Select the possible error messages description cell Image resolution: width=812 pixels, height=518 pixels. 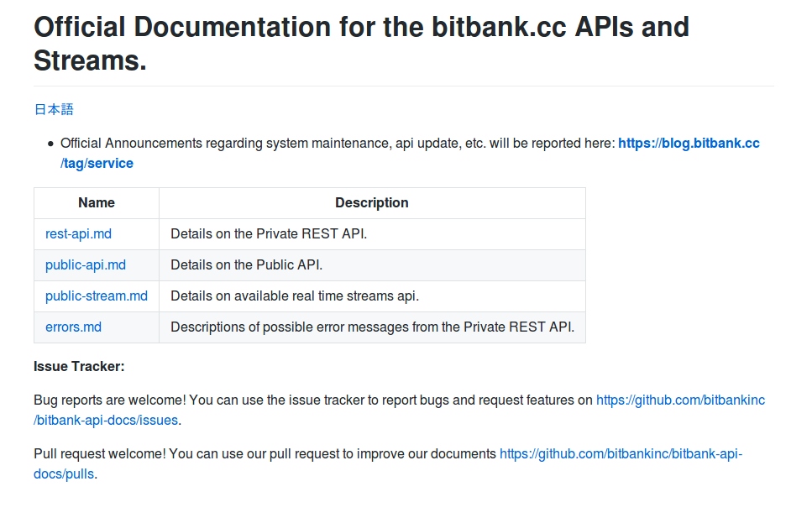tap(372, 327)
